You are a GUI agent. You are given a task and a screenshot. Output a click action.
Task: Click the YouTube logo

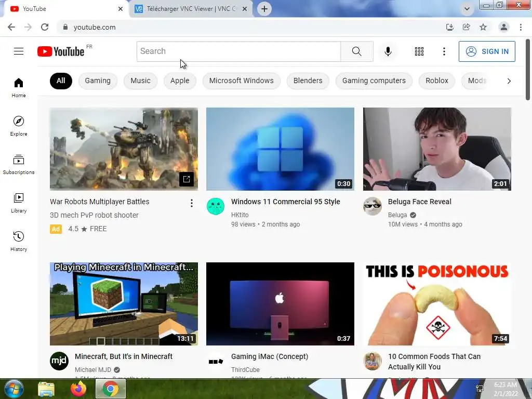(x=61, y=51)
